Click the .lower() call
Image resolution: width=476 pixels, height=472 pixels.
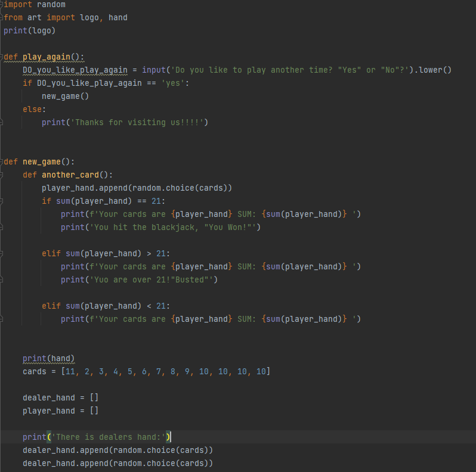[x=433, y=70]
